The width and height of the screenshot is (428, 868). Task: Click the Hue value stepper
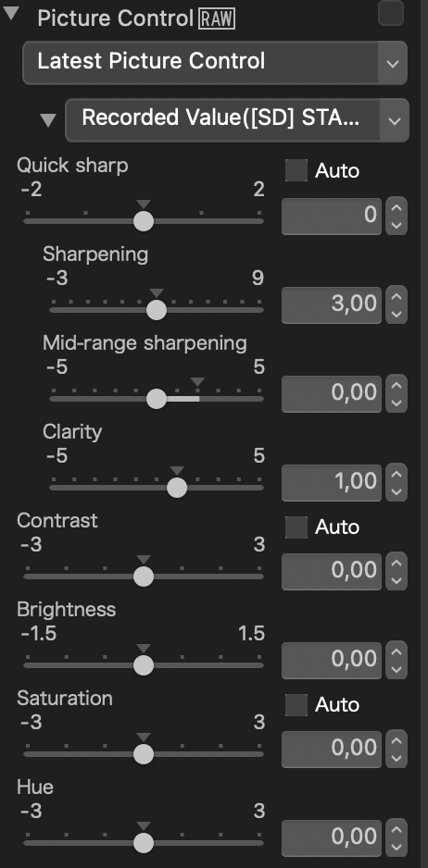pyautogui.click(x=397, y=838)
